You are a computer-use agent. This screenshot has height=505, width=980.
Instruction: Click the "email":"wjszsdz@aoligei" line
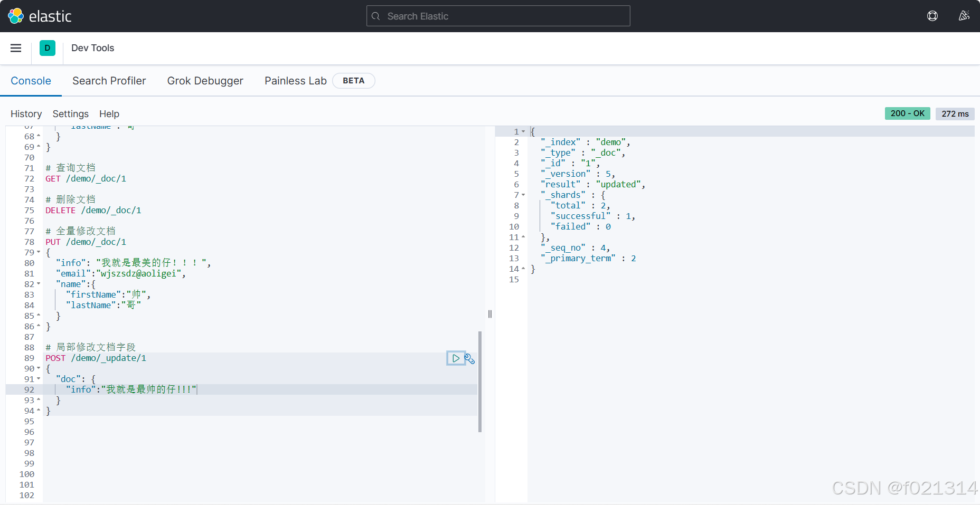(121, 274)
